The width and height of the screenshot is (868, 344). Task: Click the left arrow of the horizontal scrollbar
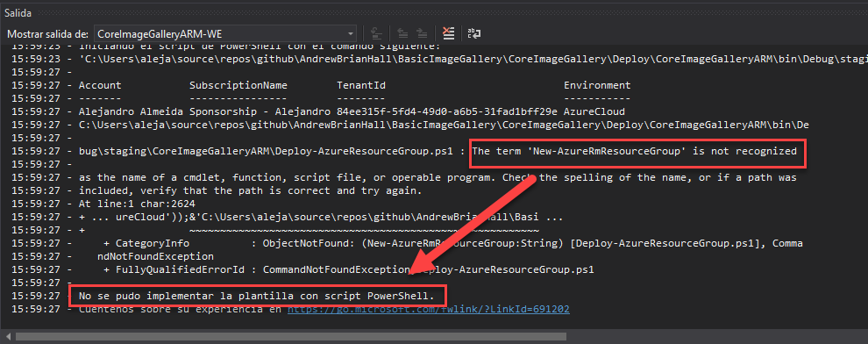pos(7,336)
